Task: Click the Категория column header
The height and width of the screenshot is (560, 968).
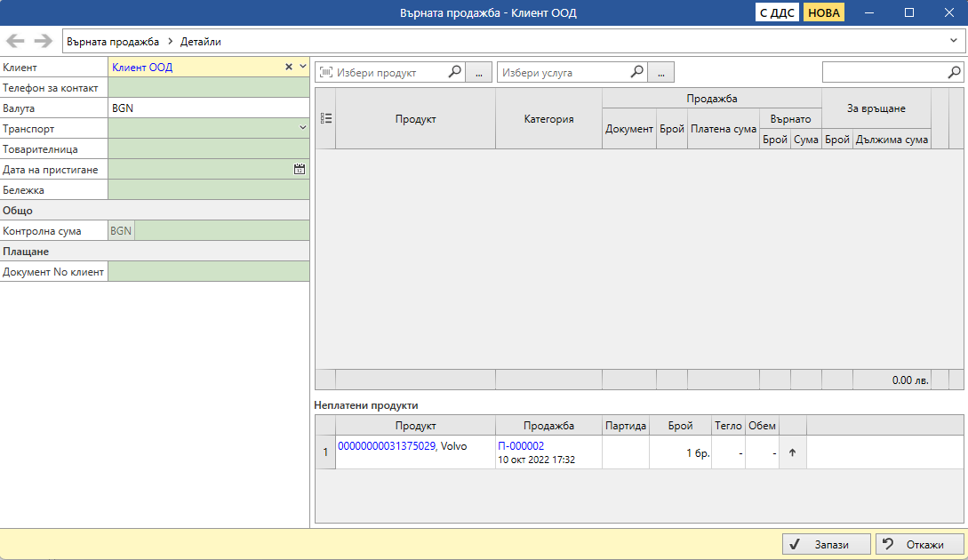Action: (x=548, y=118)
